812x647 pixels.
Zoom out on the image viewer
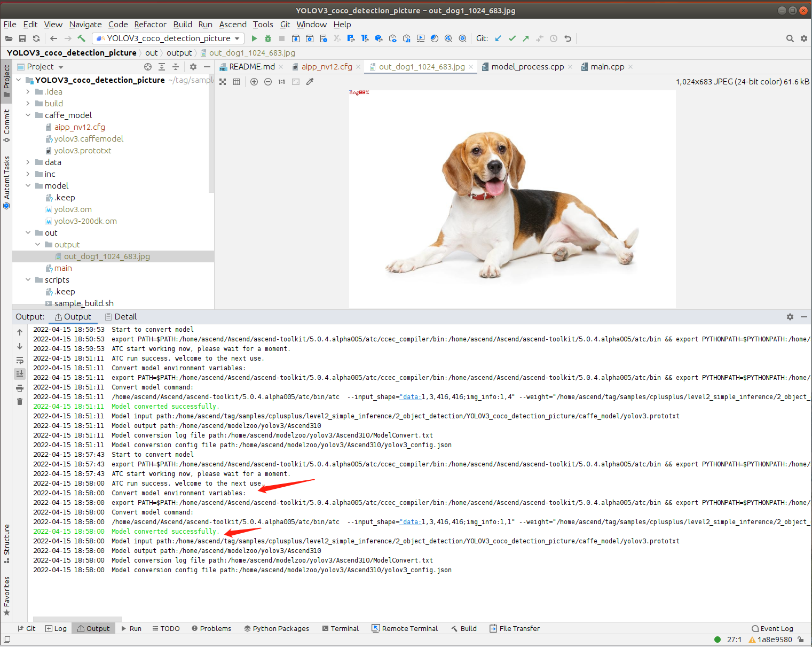coord(268,82)
